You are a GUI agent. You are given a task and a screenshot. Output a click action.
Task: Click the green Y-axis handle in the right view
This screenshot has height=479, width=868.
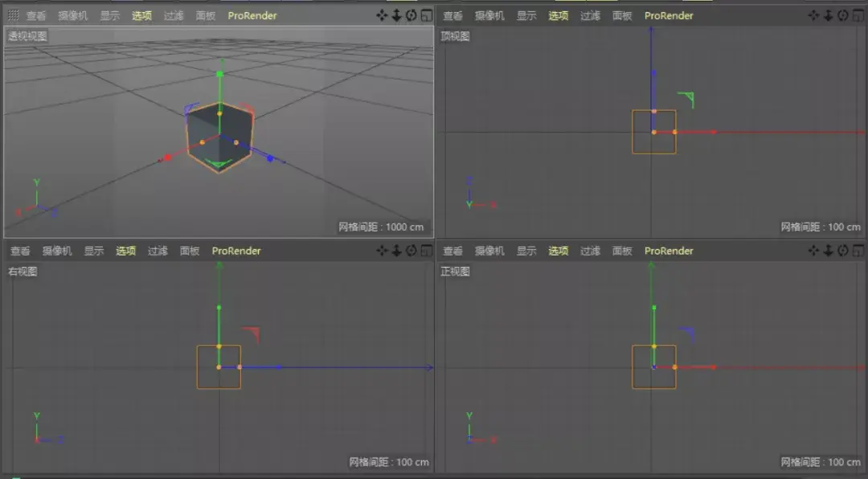point(219,307)
